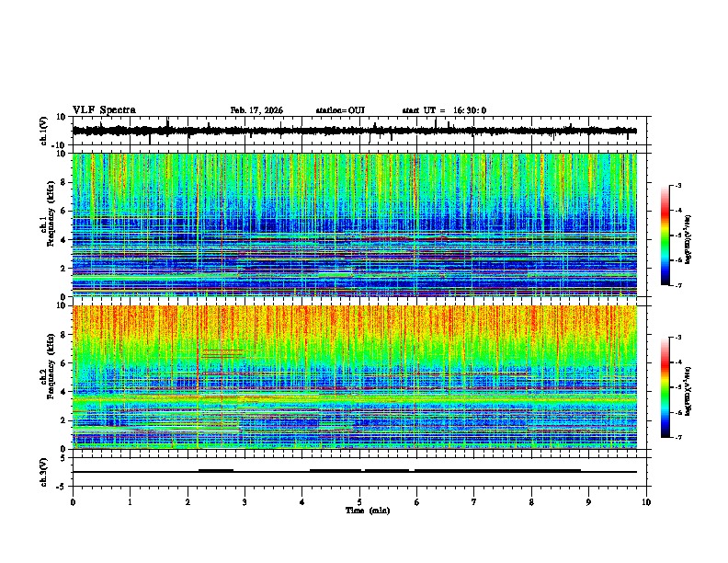Viewport: 728px width, 563px height.
Task: Click the "-5" tick on the ch.2 colorbar
Action: pyautogui.click(x=677, y=387)
